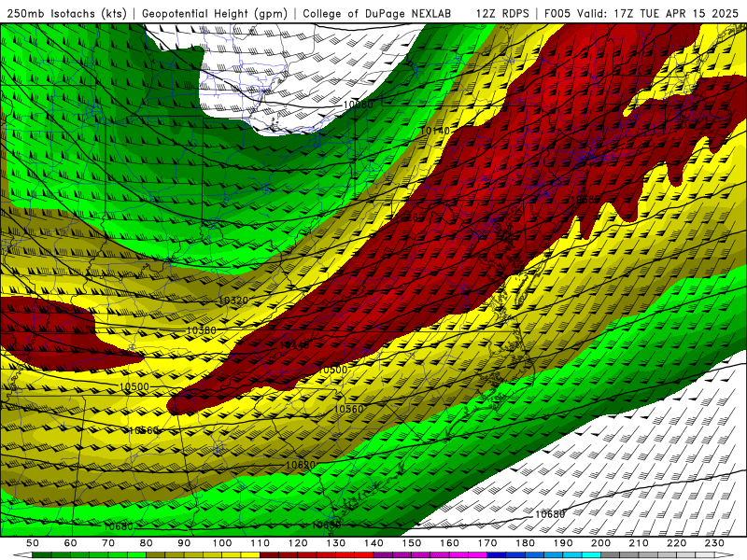Viewport: 747px width, 560px height.
Task: Click the dark blue swatch just right of 170
Action: point(497,555)
